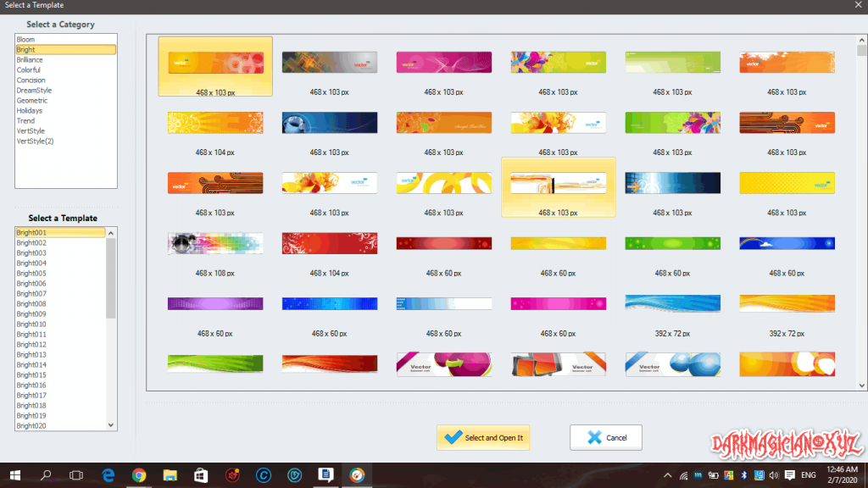Viewport: 868px width, 488px height.
Task: Open Microsoft Store taskbar icon
Action: [x=201, y=475]
